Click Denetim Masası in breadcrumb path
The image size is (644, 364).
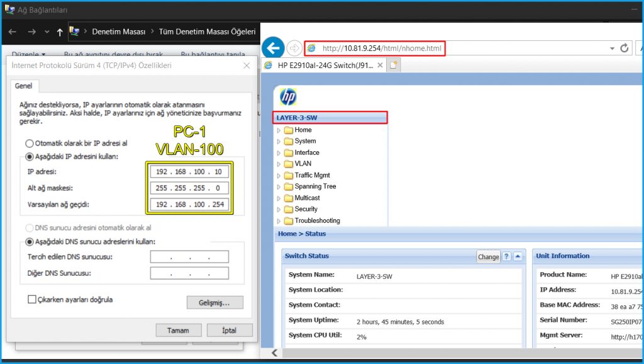pyautogui.click(x=119, y=31)
